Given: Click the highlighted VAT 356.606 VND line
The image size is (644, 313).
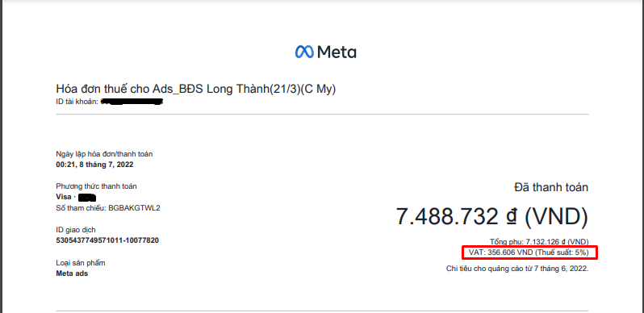Looking at the screenshot, I should click(x=529, y=252).
